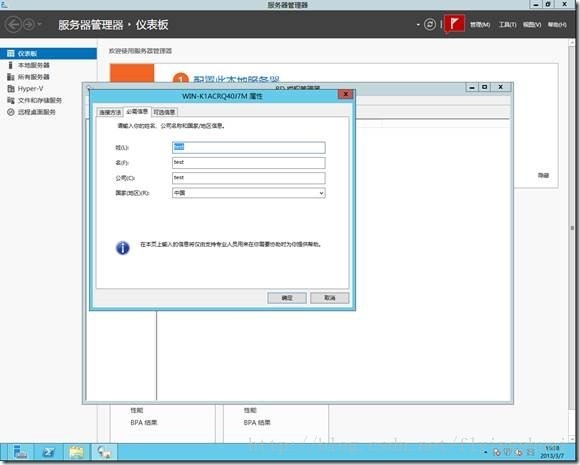The image size is (580, 465).
Task: Click the 远程桌面服务 sidebar icon
Action: (11, 112)
